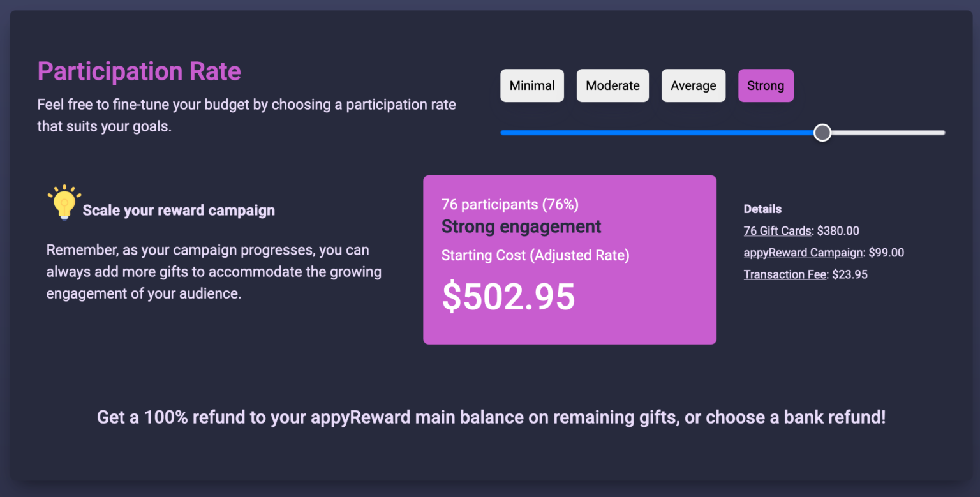The width and height of the screenshot is (980, 497).
Task: Choose the Average participation rate
Action: pos(693,85)
